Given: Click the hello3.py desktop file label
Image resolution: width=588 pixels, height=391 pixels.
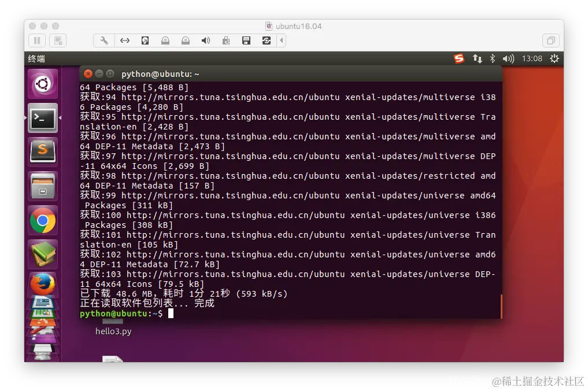Looking at the screenshot, I should [x=113, y=331].
